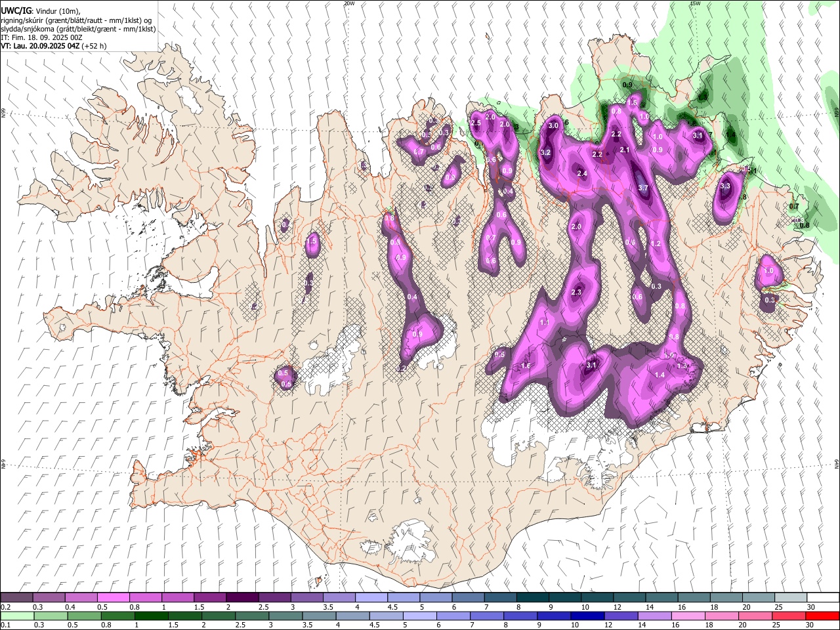The height and width of the screenshot is (630, 840).
Task: Click the 6–7 slate blue snow swatch
Action: tap(469, 597)
